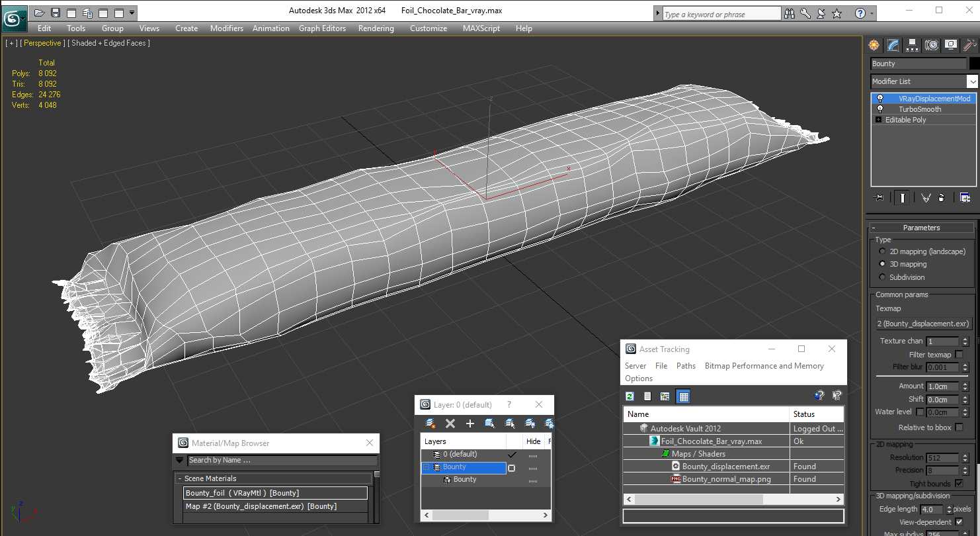Toggle VRayDisplacementMod lightbulb on/off
Screen dimensions: 980x536
click(x=879, y=99)
